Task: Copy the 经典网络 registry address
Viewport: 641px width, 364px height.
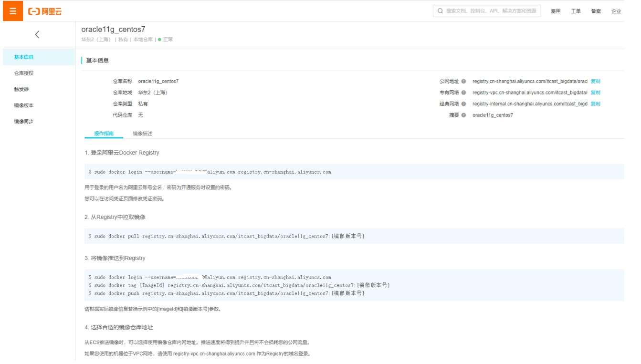Action: pyautogui.click(x=595, y=104)
